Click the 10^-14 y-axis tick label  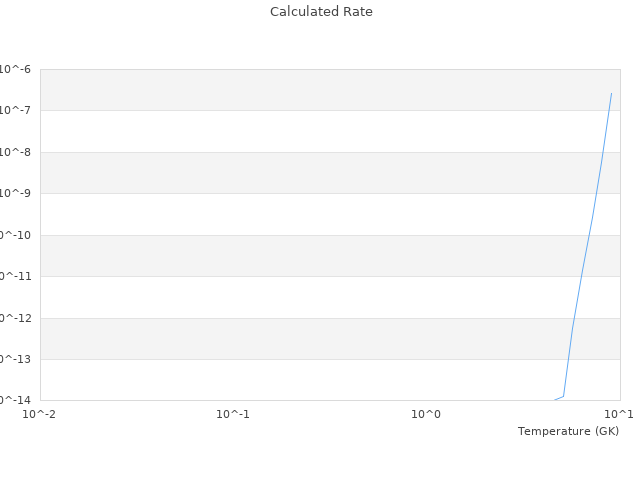(x=14, y=400)
